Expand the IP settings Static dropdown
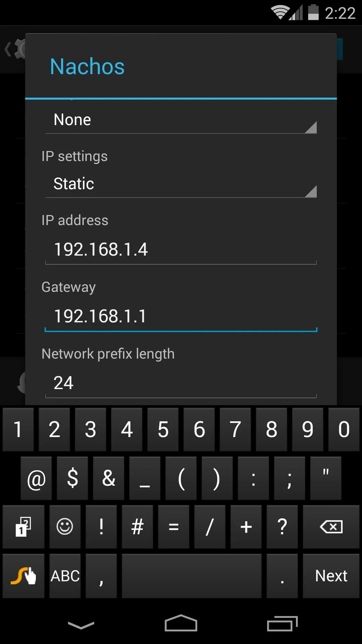The image size is (362, 644). 181,184
